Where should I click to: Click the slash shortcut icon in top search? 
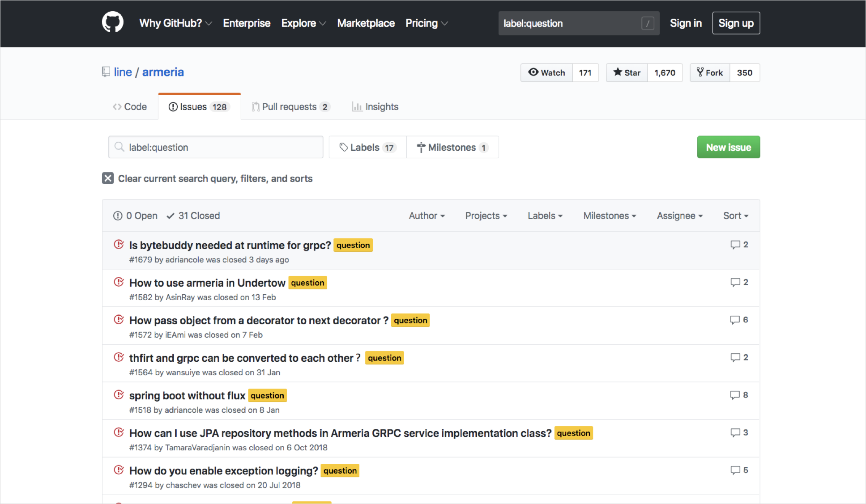[x=648, y=23]
